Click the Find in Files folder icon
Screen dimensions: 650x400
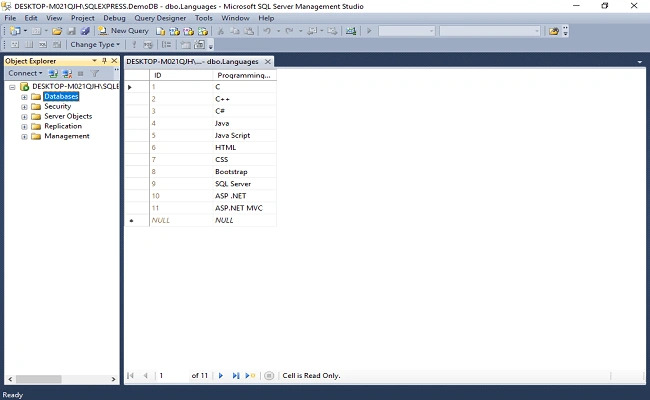[x=553, y=31]
